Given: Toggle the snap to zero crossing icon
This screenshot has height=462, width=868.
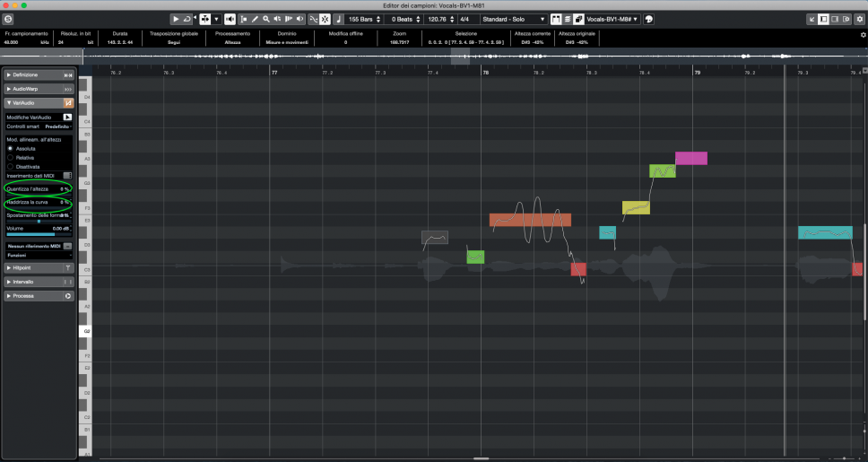Looking at the screenshot, I should (x=313, y=19).
